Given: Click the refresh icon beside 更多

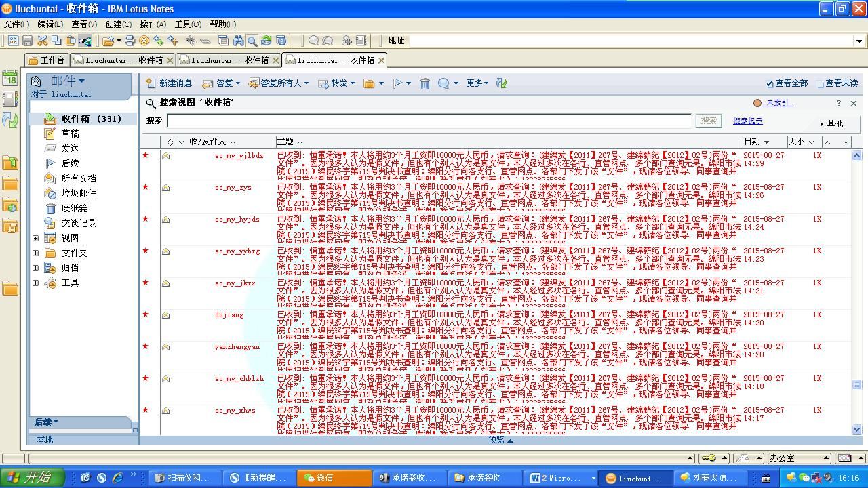Looking at the screenshot, I should pos(502,83).
